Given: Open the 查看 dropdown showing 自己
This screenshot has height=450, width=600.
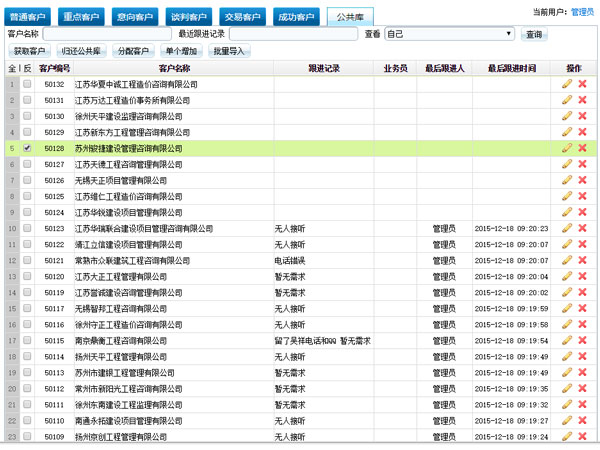Looking at the screenshot, I should pos(449,34).
